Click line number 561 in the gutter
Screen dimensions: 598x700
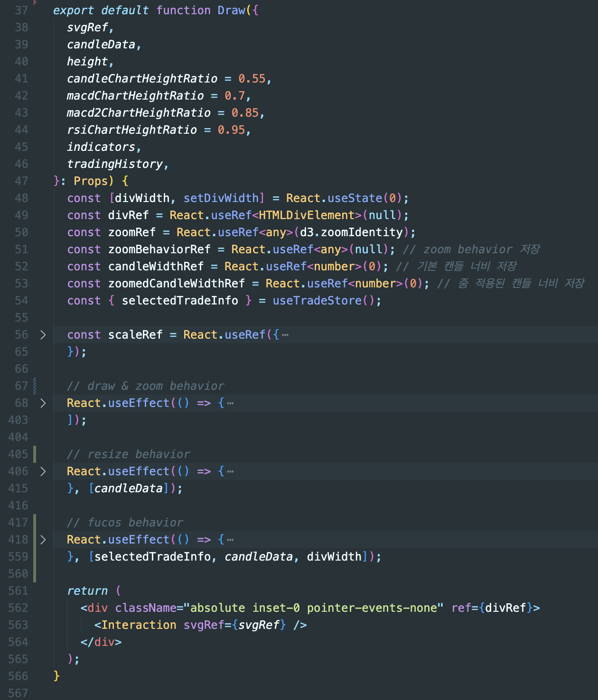tap(18, 591)
